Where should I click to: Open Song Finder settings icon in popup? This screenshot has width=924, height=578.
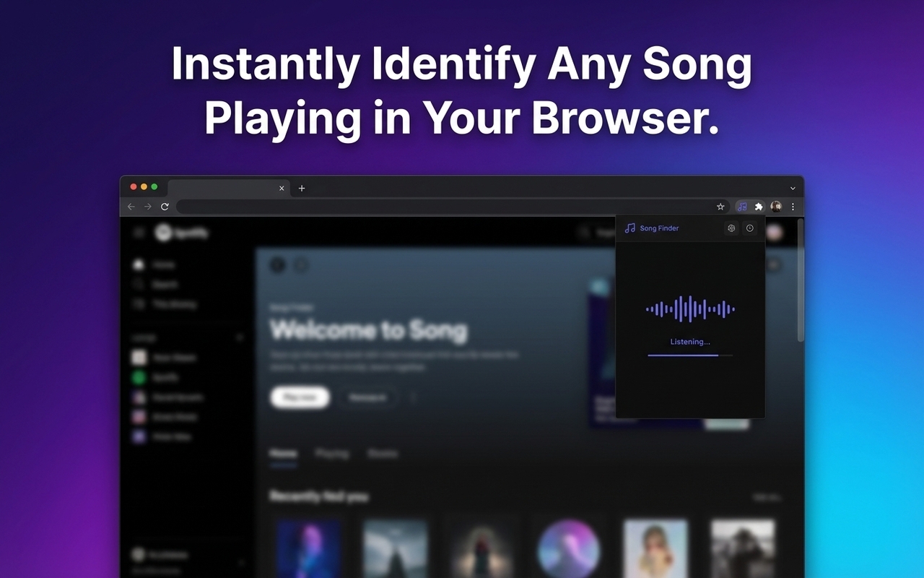tap(731, 228)
